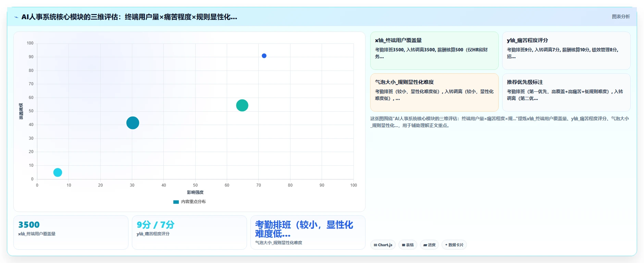Viewport: 644px width, 263px height.
Task: Click the summary paragraph starting 这张图围绕
Action: click(x=499, y=122)
